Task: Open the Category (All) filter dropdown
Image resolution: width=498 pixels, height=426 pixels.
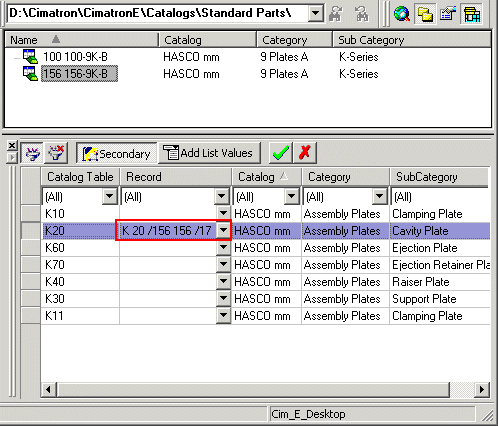Action: click(379, 196)
